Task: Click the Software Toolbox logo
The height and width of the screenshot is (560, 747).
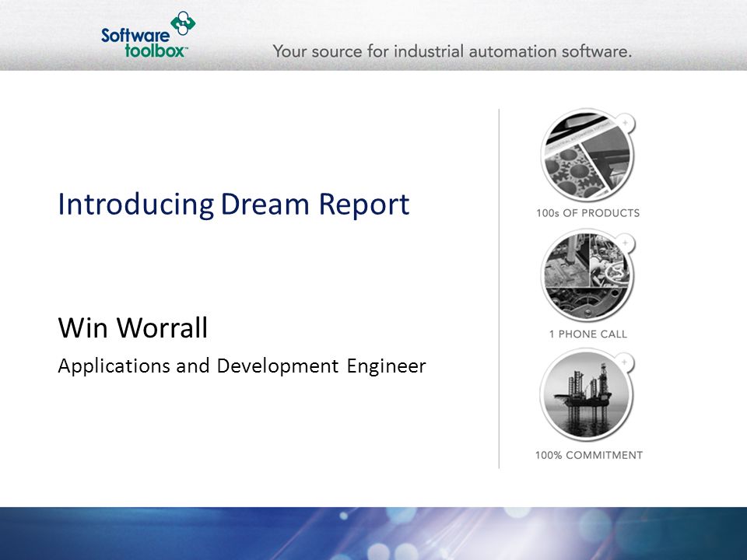Action: click(x=148, y=35)
